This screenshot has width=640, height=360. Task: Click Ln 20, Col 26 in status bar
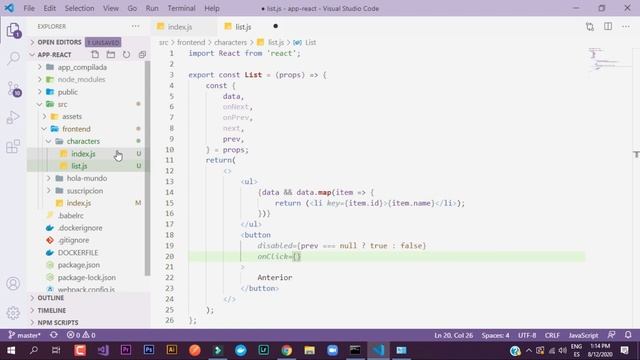point(453,335)
